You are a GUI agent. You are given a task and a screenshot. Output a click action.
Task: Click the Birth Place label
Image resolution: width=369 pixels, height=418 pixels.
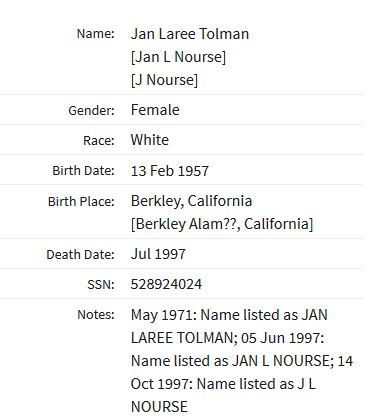coord(81,201)
